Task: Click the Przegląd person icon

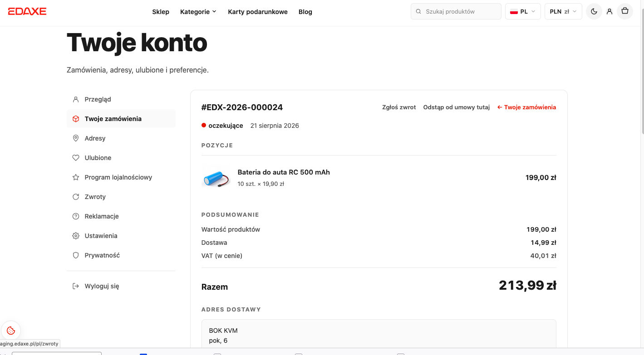Action: click(x=76, y=99)
